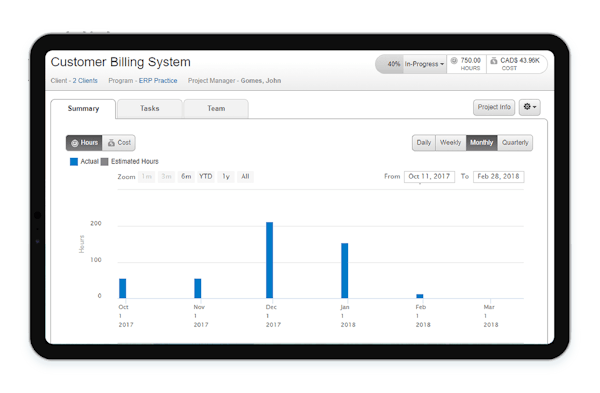Viewport: 600px width, 393px height.
Task: Open the gear settings dropdown
Action: (530, 107)
